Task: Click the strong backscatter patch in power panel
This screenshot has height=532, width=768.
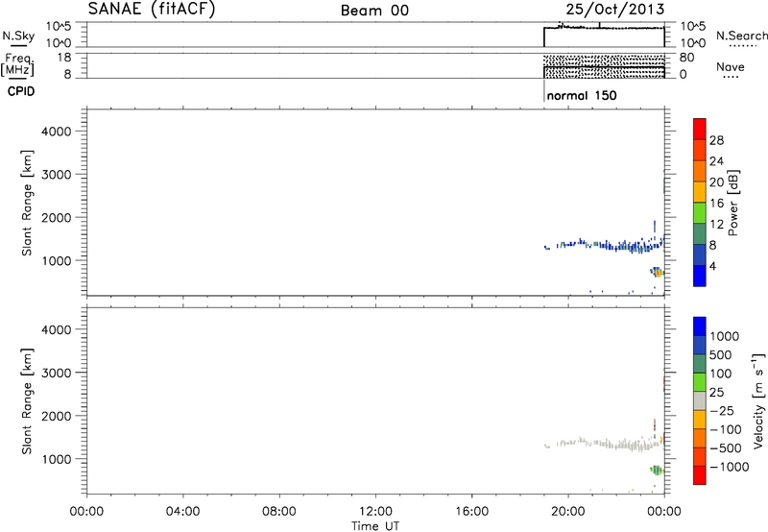Action: [657, 272]
